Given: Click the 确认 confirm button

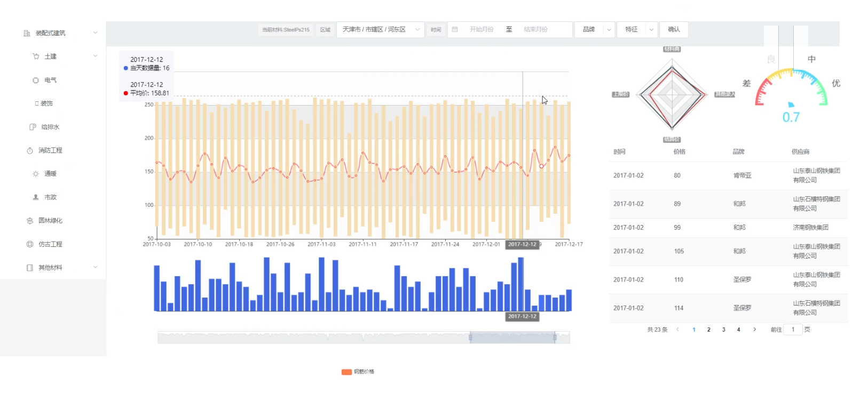Looking at the screenshot, I should [674, 29].
